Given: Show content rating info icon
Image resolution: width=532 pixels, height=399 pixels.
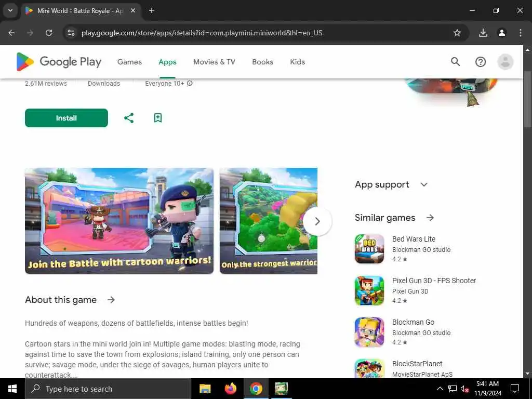Looking at the screenshot, I should tap(190, 83).
